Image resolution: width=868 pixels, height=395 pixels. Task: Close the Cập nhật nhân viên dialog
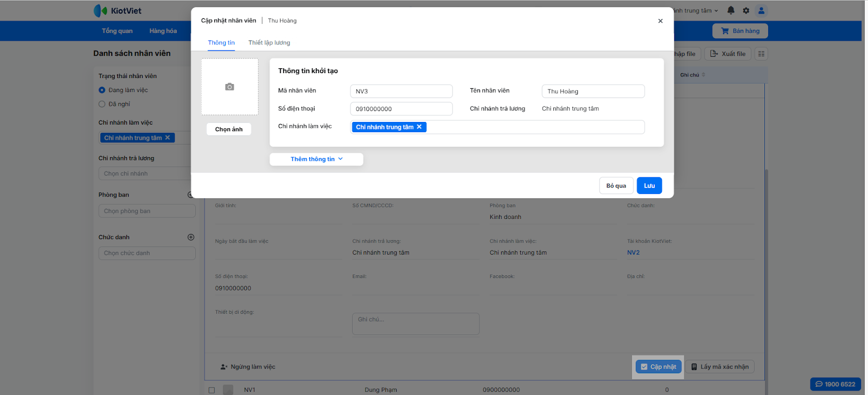pos(660,21)
